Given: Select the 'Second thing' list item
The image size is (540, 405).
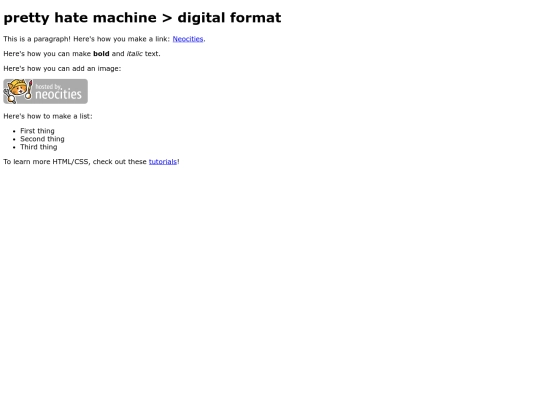Looking at the screenshot, I should point(42,139).
